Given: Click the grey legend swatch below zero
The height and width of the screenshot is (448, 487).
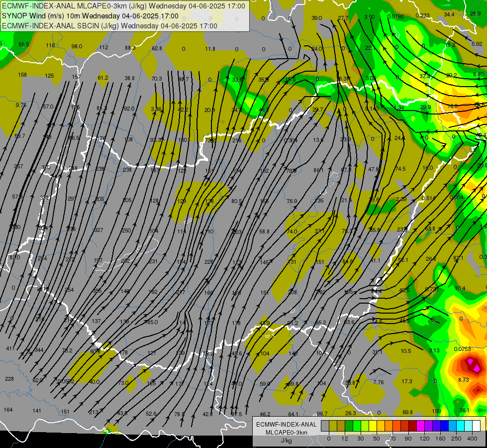Looking at the screenshot, I should (x=325, y=426).
